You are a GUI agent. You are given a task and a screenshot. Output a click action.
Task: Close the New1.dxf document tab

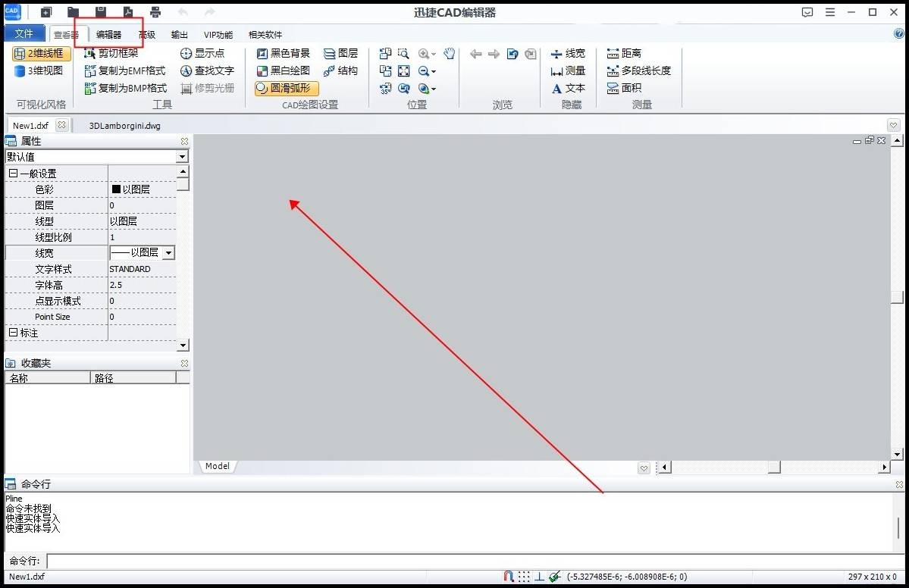[x=61, y=124]
